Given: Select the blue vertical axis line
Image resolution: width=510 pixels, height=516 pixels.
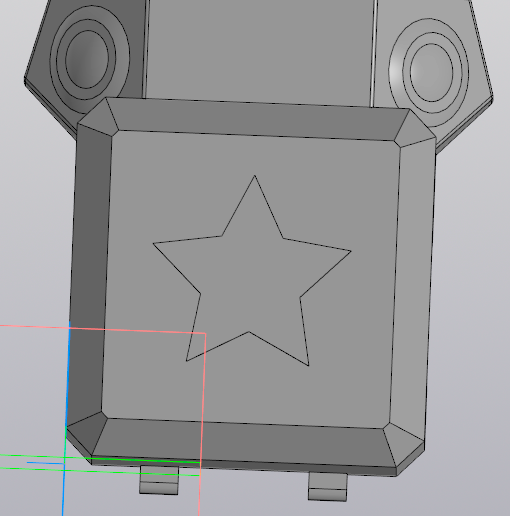Looking at the screenshot, I should tap(66, 418).
